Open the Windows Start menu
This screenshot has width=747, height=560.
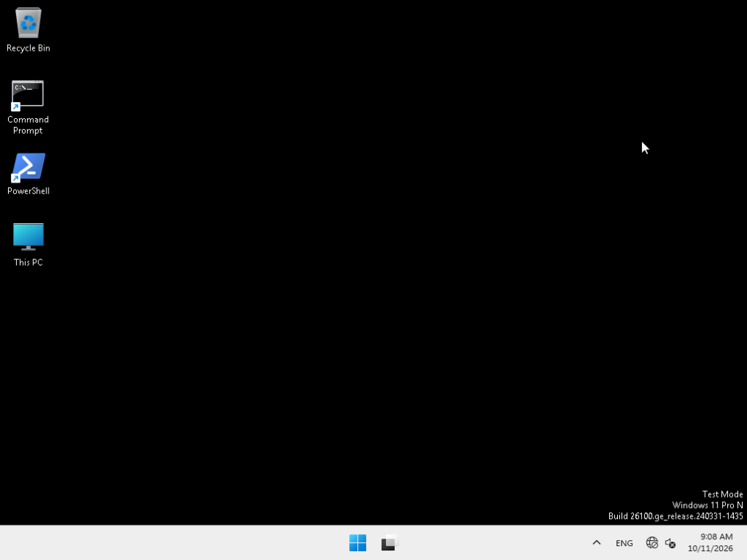click(358, 543)
